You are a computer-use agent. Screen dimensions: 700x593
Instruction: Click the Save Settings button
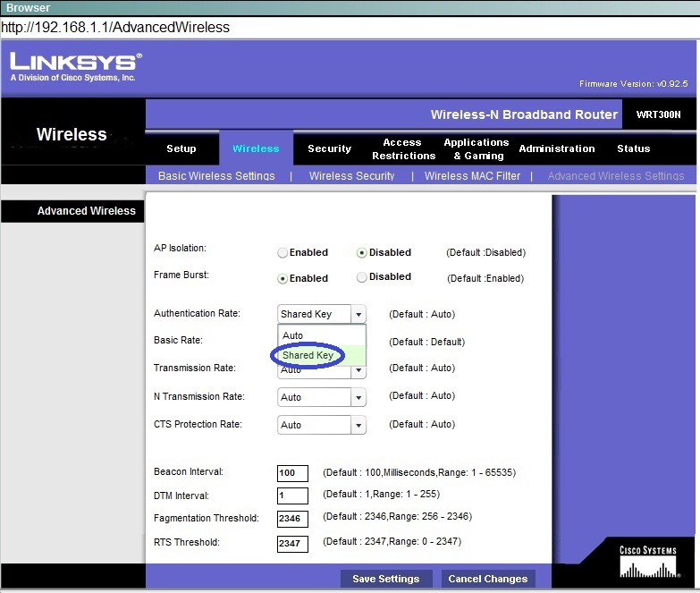[x=386, y=579]
